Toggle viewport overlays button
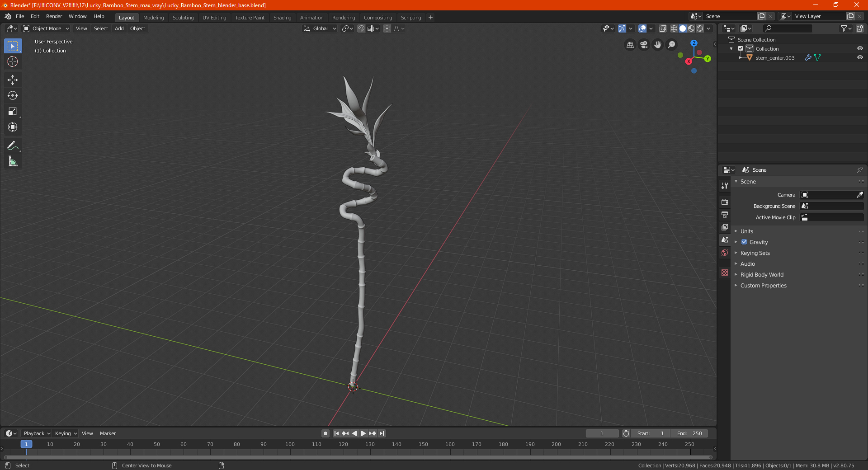The height and width of the screenshot is (470, 868). coord(642,28)
